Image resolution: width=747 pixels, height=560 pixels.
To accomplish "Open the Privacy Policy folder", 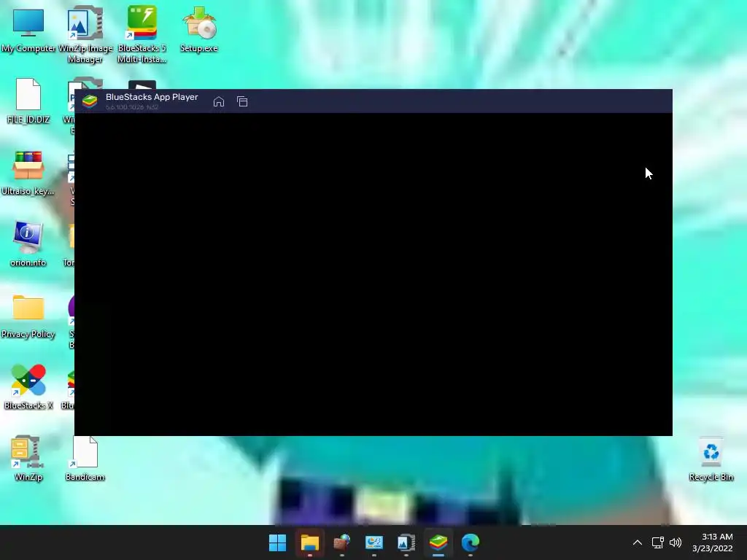I will [28, 316].
